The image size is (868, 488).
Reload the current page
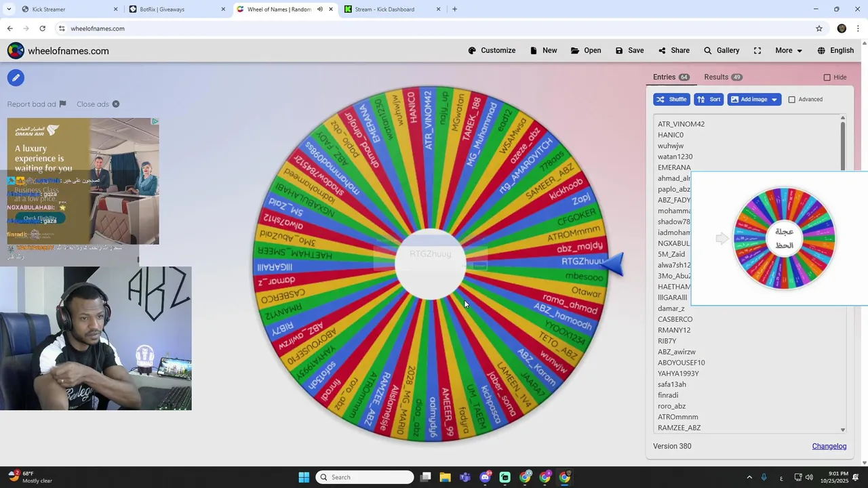click(x=42, y=28)
